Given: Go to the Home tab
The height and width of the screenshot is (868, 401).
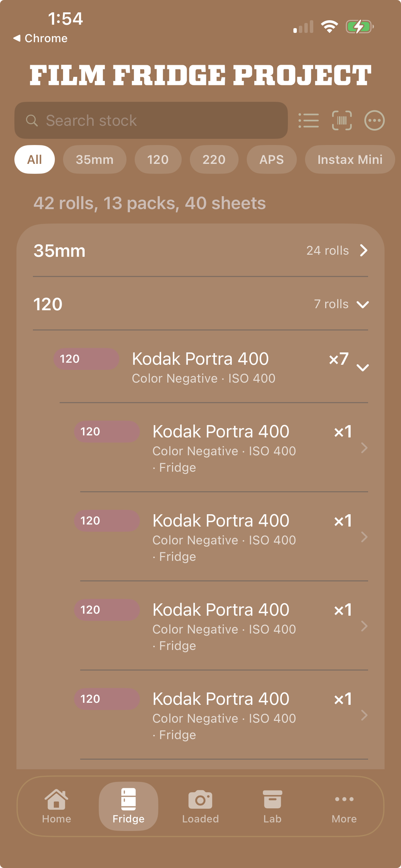Looking at the screenshot, I should click(57, 806).
